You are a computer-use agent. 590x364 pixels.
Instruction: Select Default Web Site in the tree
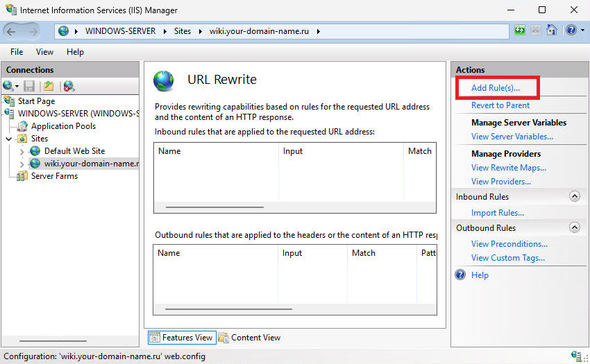click(x=74, y=150)
